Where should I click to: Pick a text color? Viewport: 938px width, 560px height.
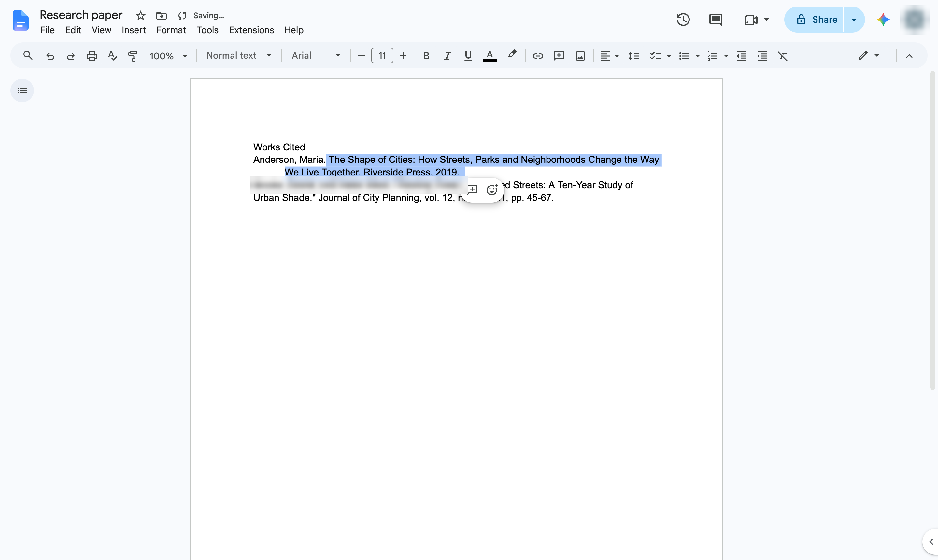[490, 56]
